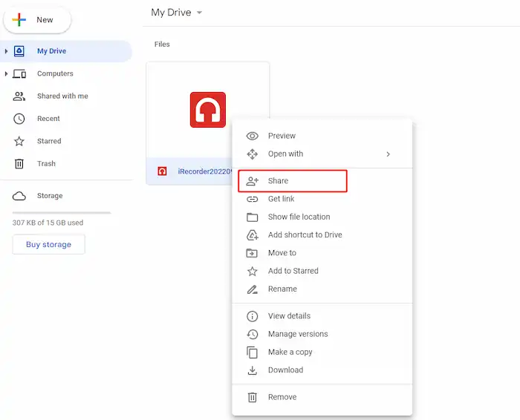This screenshot has width=520, height=420.
Task: Open Shared with me section
Action: [62, 96]
